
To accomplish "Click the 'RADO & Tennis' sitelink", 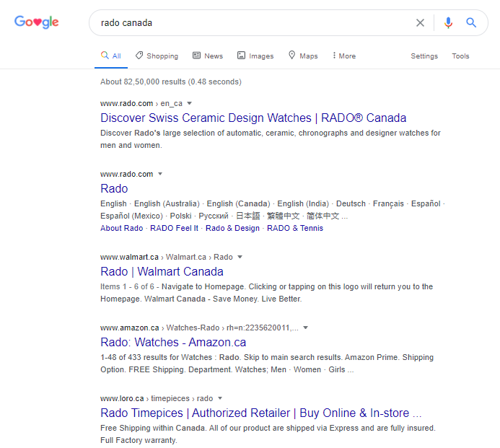I will tap(295, 228).
